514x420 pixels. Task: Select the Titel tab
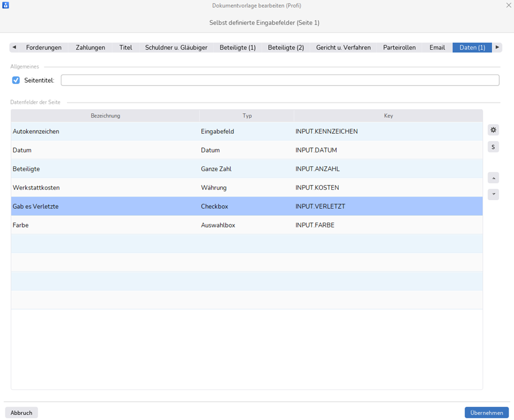click(126, 47)
